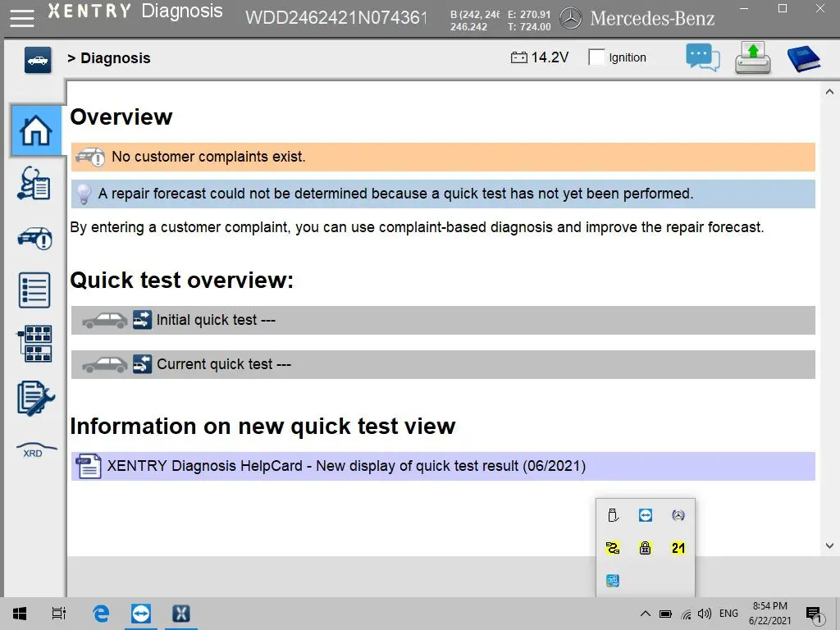This screenshot has height=630, width=840.
Task: Click the Diagnosis breadcrumb label
Action: [x=115, y=58]
